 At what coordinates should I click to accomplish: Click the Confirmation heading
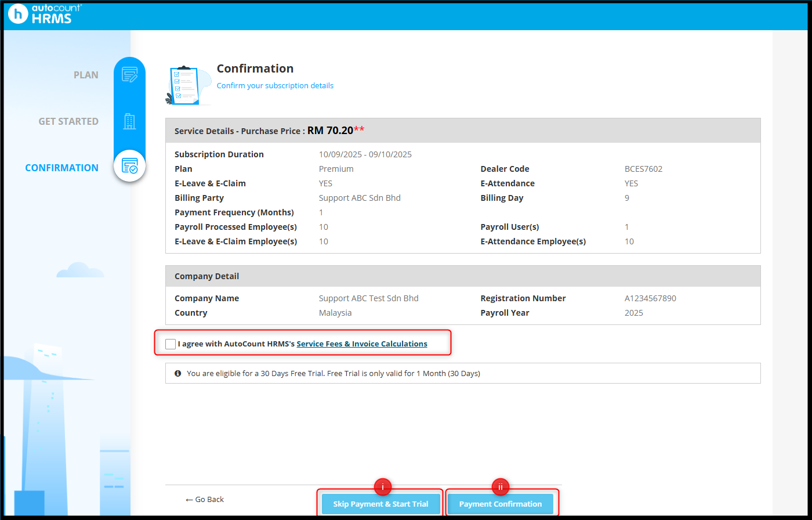[x=255, y=68]
